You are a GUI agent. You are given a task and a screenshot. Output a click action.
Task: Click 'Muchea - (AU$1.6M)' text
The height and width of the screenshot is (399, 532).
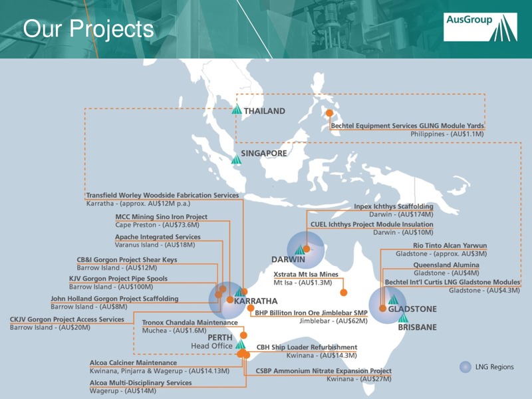tap(174, 331)
